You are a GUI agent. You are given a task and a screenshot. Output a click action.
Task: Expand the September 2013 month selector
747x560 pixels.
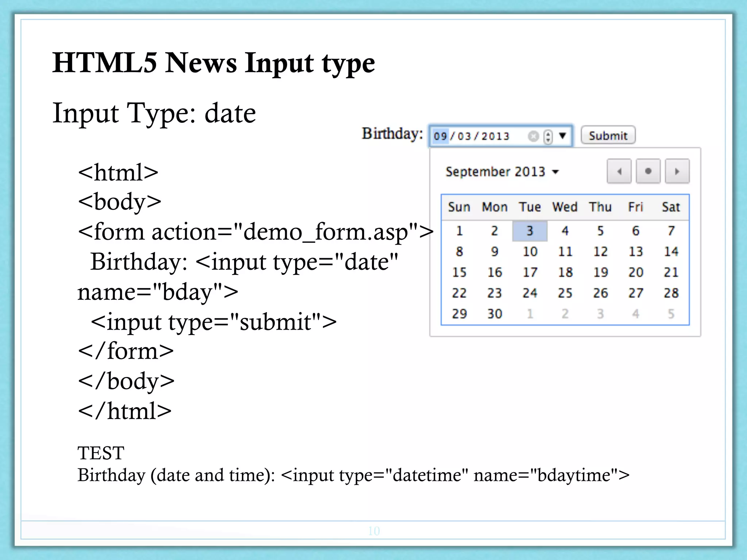click(502, 172)
